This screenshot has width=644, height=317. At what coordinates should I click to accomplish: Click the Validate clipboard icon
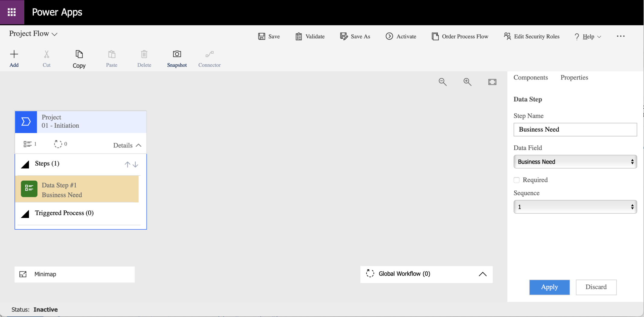(x=298, y=36)
